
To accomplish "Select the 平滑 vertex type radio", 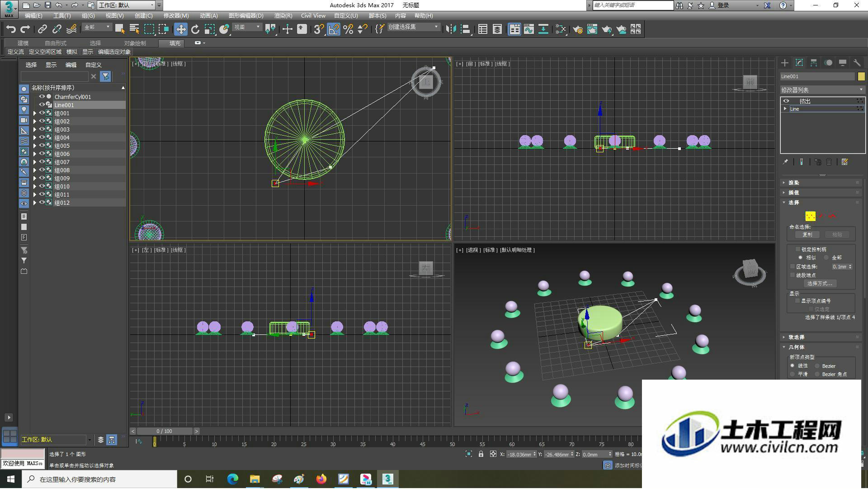I will 793,374.
